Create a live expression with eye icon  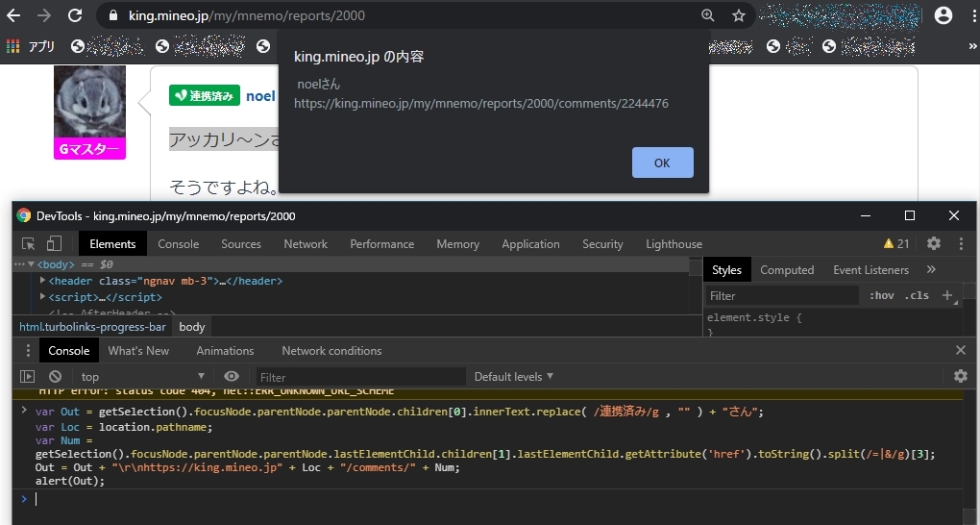pyautogui.click(x=231, y=377)
